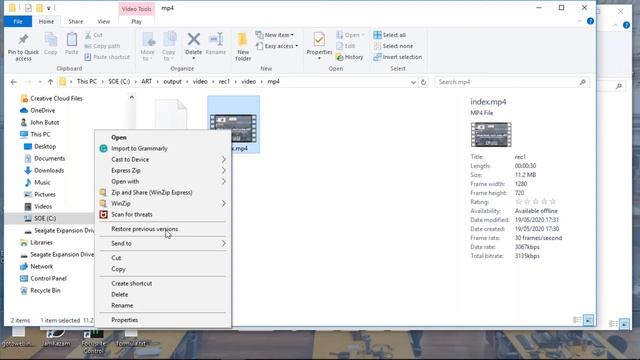640x360 pixels.
Task: Expand WinZip submenu
Action: tap(224, 203)
